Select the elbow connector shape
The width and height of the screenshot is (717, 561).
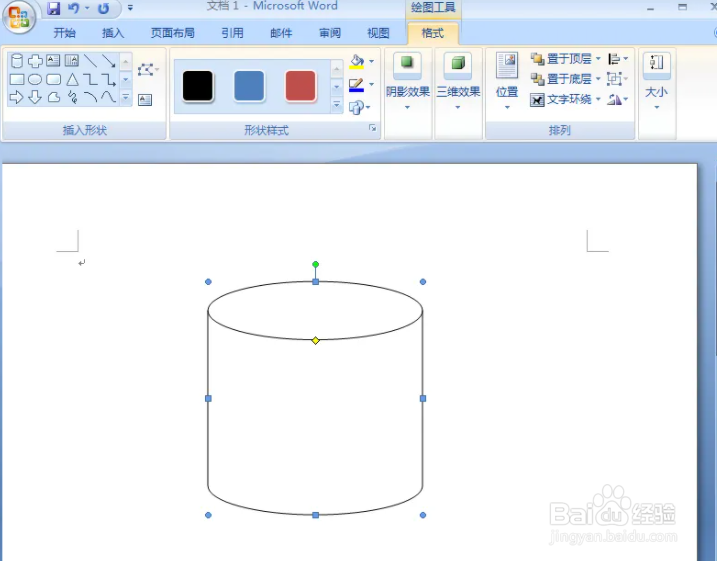pos(91,80)
